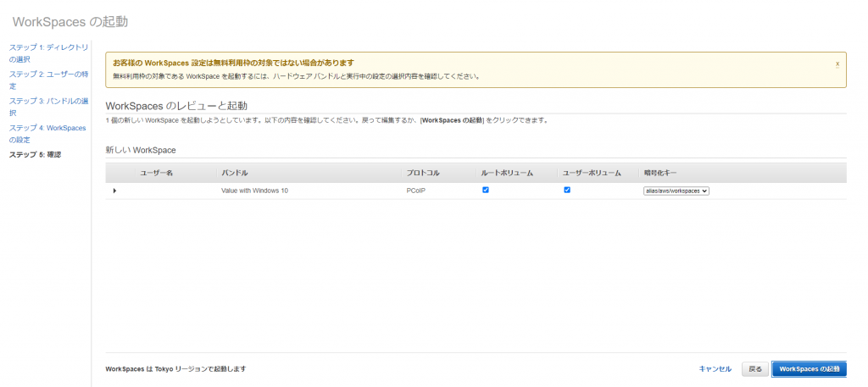Go to ステップ 1: ディレクトリの選択
The image size is (868, 387).
point(48,53)
